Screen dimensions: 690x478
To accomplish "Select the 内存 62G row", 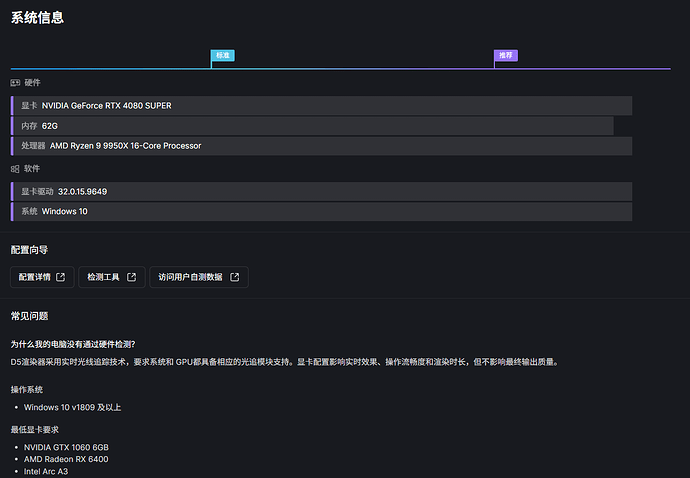I will (312, 126).
